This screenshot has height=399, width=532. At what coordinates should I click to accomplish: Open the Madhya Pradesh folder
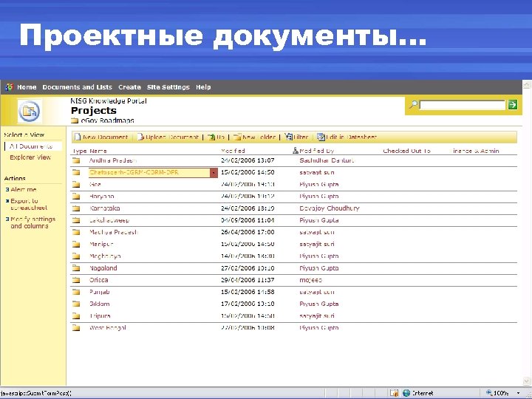(x=114, y=232)
